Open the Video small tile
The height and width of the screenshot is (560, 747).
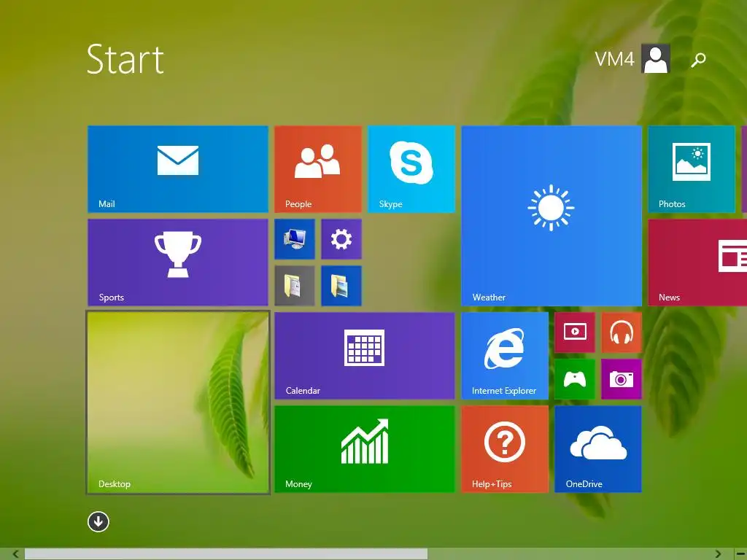(x=575, y=332)
